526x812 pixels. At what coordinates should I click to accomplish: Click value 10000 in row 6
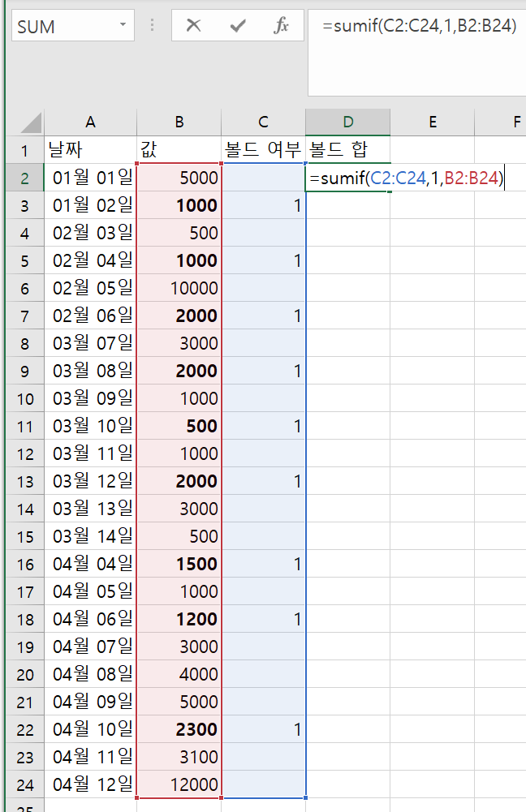tap(179, 289)
